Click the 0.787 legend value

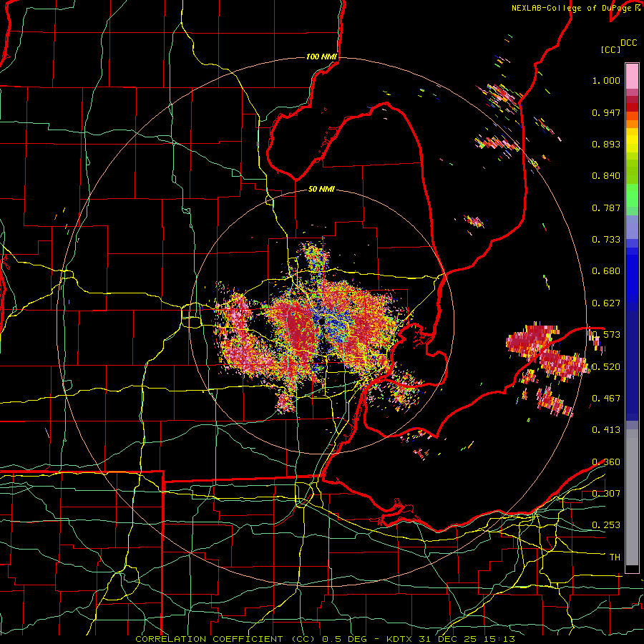[x=606, y=208]
